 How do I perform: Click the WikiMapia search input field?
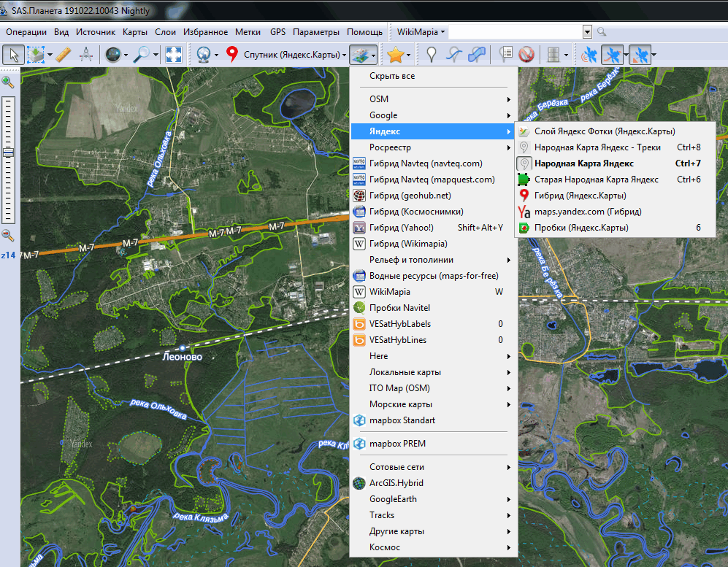(x=515, y=32)
